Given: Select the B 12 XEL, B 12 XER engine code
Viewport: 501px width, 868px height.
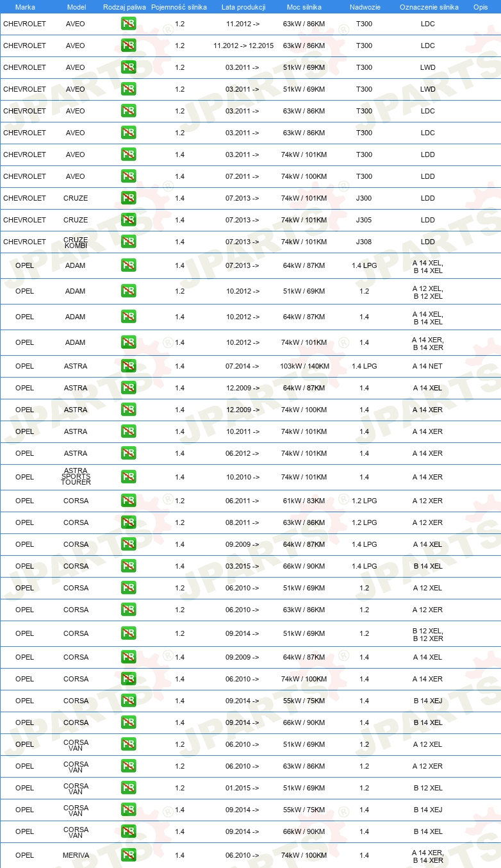Looking at the screenshot, I should coord(427,635).
